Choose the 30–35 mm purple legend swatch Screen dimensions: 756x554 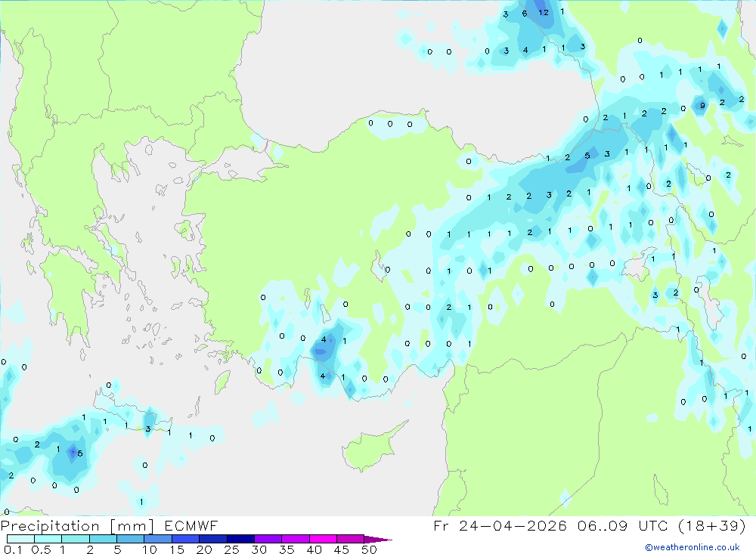click(x=268, y=539)
